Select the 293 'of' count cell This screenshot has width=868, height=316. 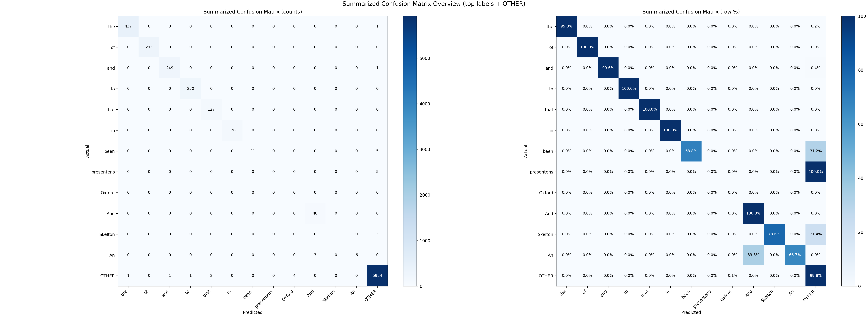tap(149, 47)
